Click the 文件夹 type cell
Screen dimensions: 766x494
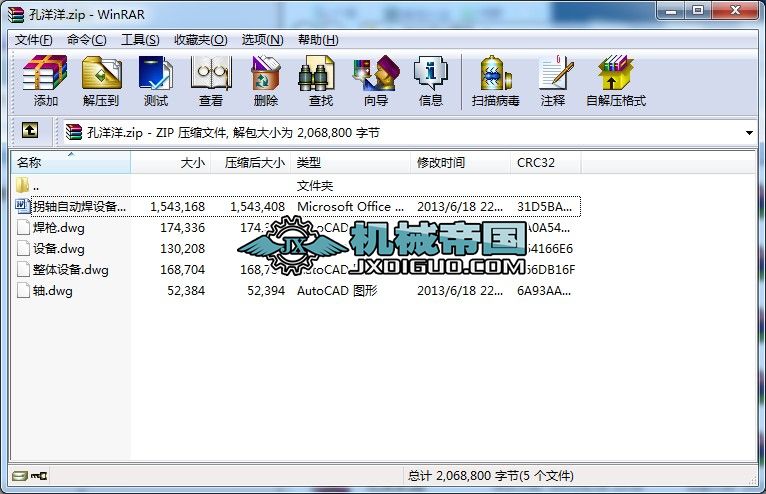click(315, 185)
